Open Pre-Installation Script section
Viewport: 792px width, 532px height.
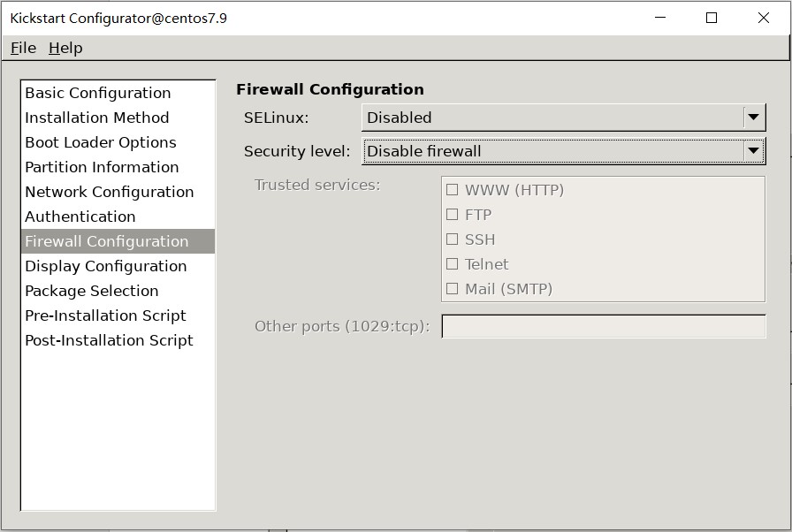tap(106, 315)
